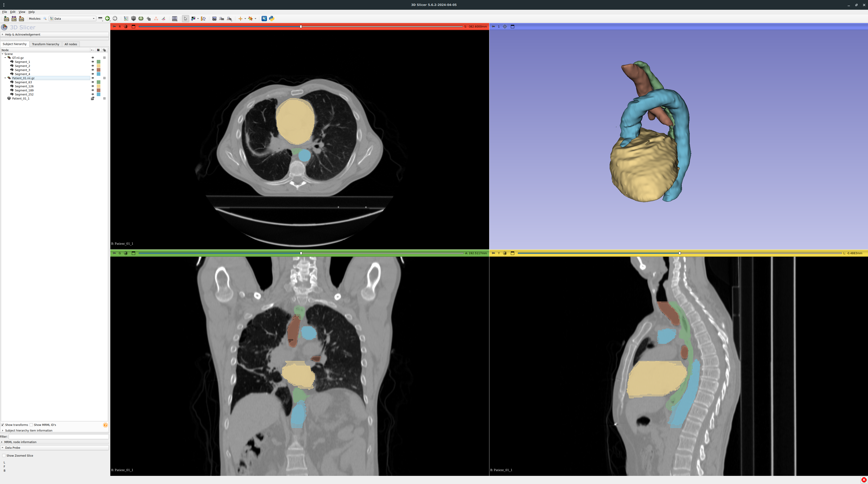The height and width of the screenshot is (484, 868).
Task: Enable the Show MRML ID's checkbox
Action: pyautogui.click(x=31, y=425)
